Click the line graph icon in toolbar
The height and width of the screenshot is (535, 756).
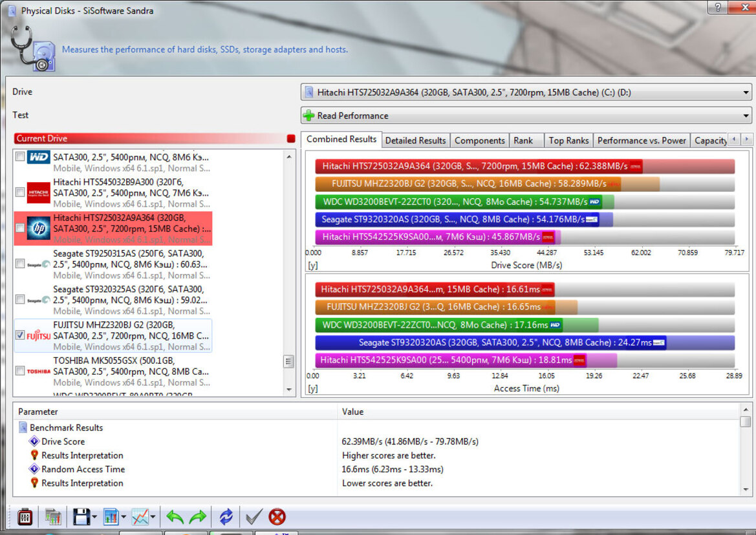140,517
